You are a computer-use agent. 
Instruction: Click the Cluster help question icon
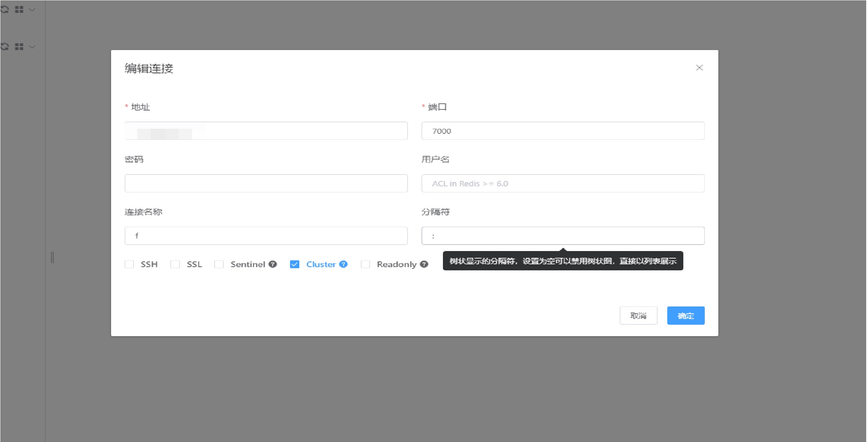[x=343, y=264]
